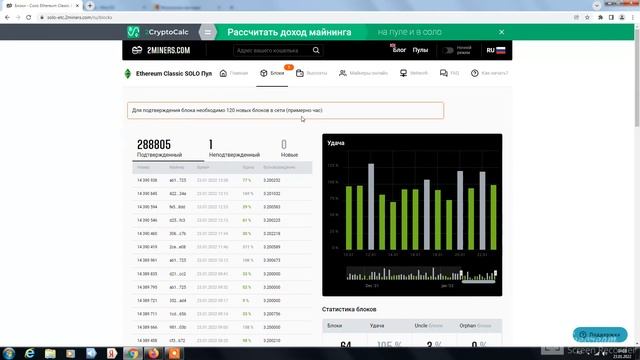Screen dimensions: 640x360
Task: Open the RU language selector
Action: (496, 50)
